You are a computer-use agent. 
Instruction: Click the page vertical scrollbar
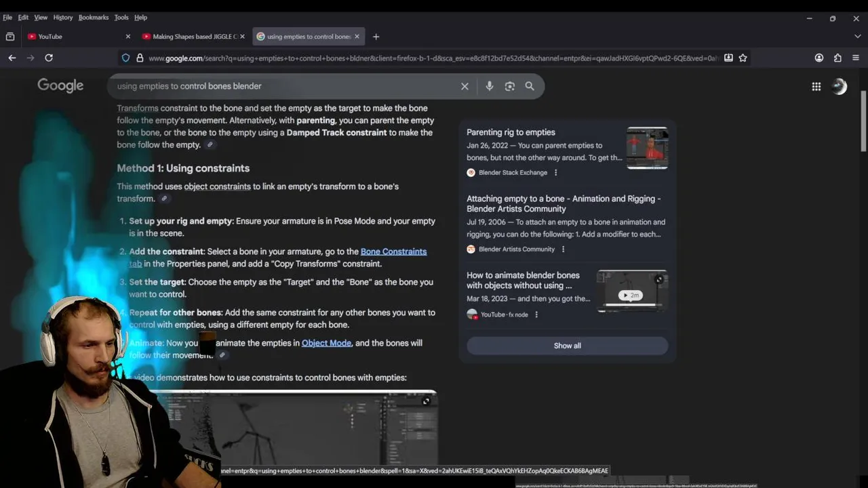[x=863, y=120]
